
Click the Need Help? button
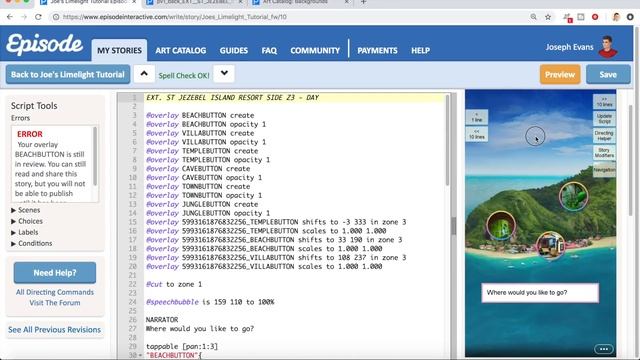(x=55, y=273)
